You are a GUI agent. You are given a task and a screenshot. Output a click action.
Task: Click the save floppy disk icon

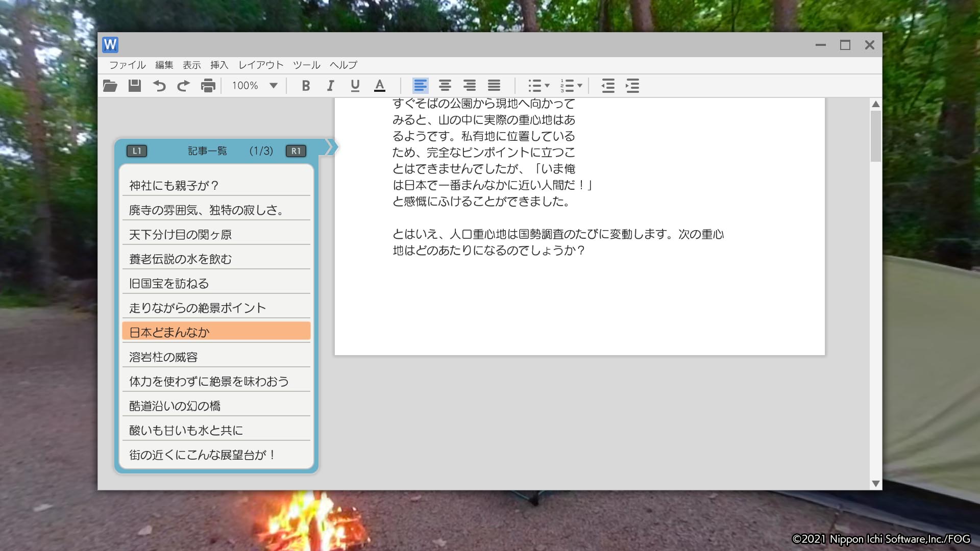[134, 86]
